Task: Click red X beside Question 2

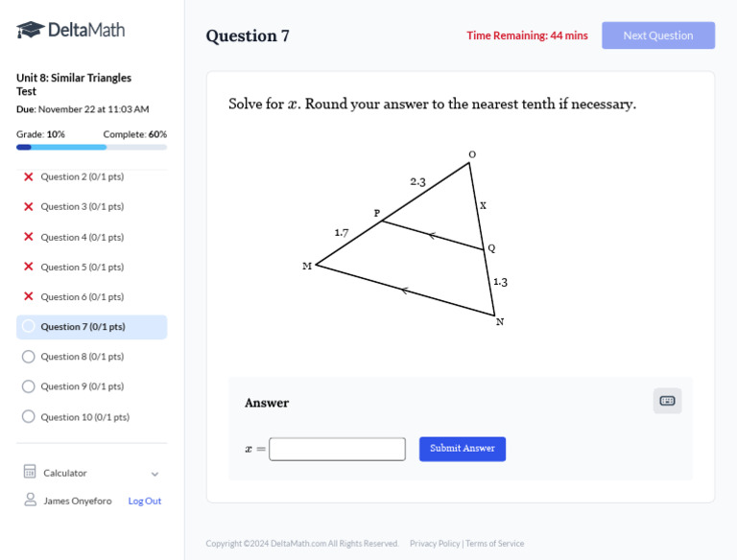Action: tap(29, 176)
